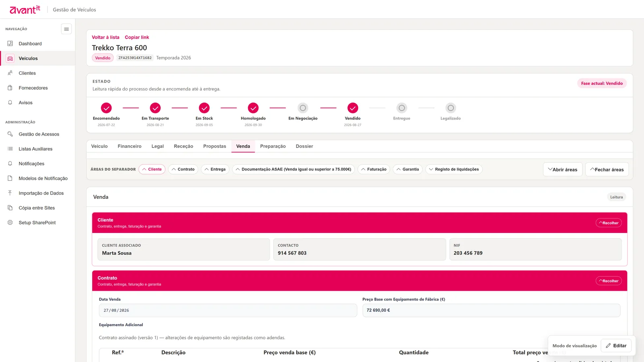This screenshot has width=644, height=362.
Task: Open Modelos de Notificação document icon
Action: tap(10, 178)
